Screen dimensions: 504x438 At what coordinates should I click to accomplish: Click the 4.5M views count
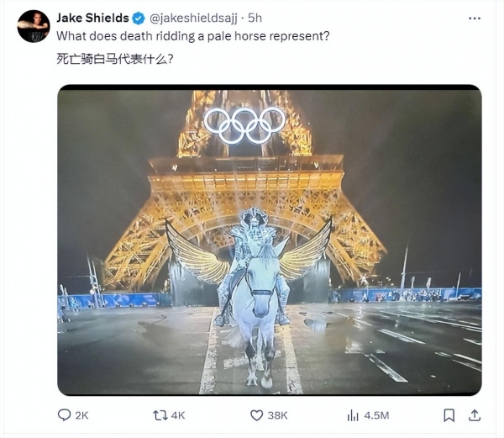(x=376, y=415)
